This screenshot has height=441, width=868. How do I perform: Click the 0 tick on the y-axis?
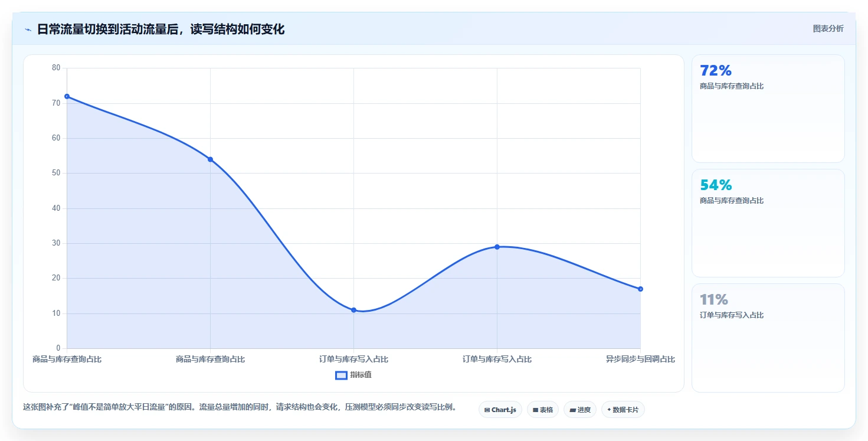click(58, 348)
